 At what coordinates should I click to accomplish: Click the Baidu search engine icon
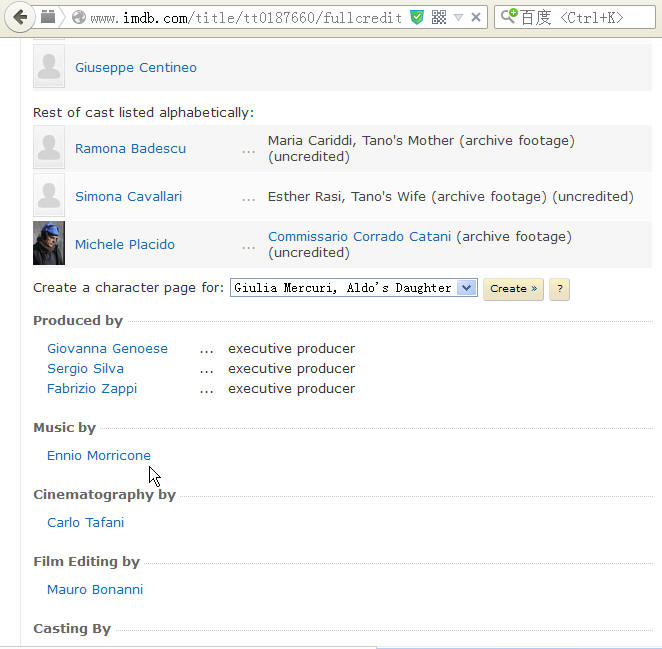point(509,16)
